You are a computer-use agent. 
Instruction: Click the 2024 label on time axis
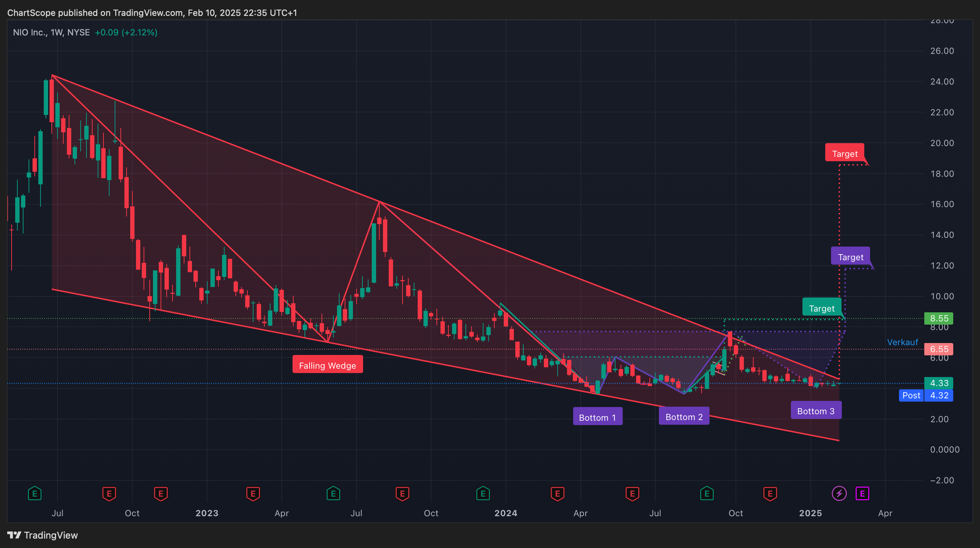(x=505, y=513)
